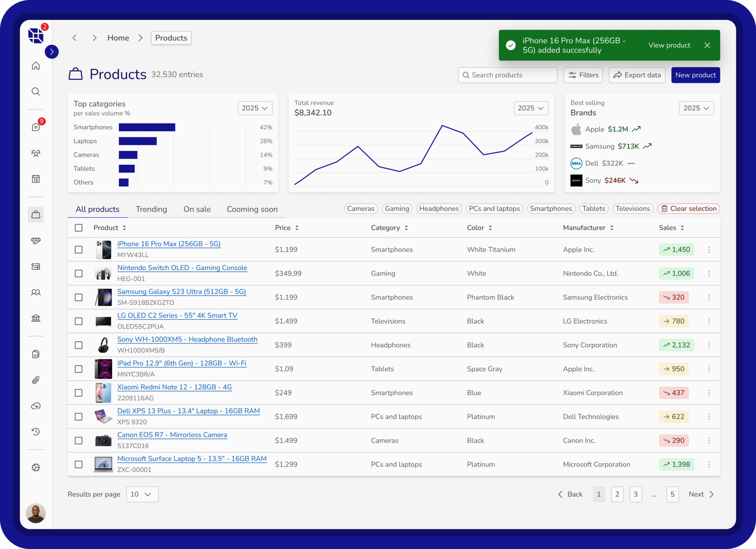Open the user profile avatar
Viewport: 756px width, 549px height.
click(36, 513)
